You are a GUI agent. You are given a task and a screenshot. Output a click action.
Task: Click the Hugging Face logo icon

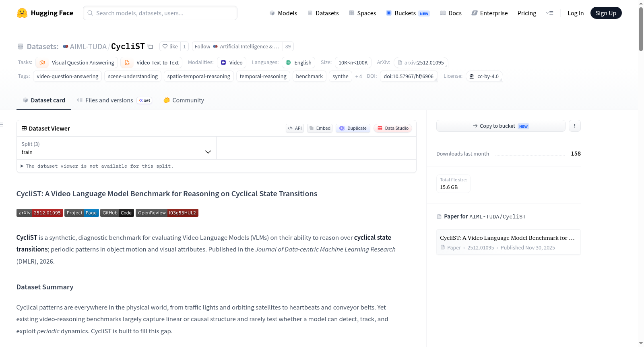[22, 13]
